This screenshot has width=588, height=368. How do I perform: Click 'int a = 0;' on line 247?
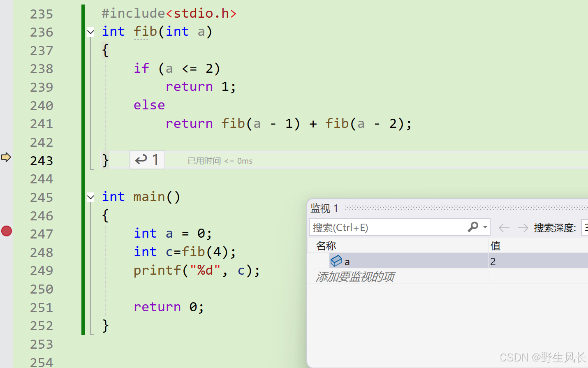173,234
